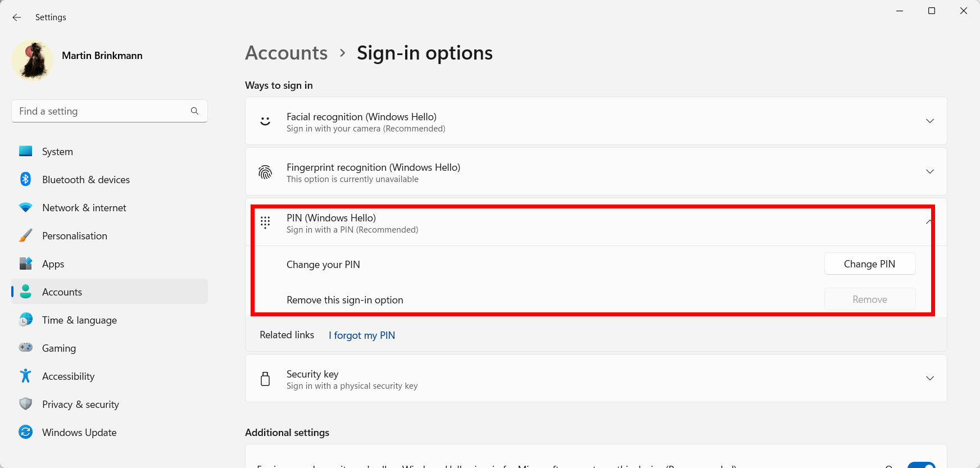Viewport: 980px width, 468px height.
Task: Open Network & internet settings
Action: 110,207
